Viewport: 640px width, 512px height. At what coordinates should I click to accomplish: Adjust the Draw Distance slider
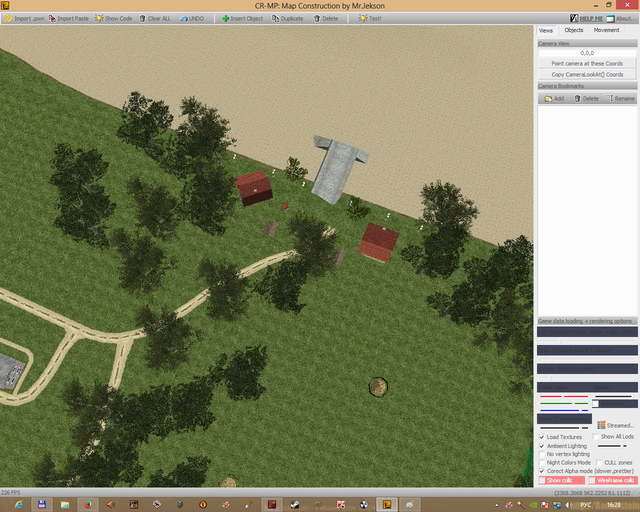pyautogui.click(x=587, y=359)
